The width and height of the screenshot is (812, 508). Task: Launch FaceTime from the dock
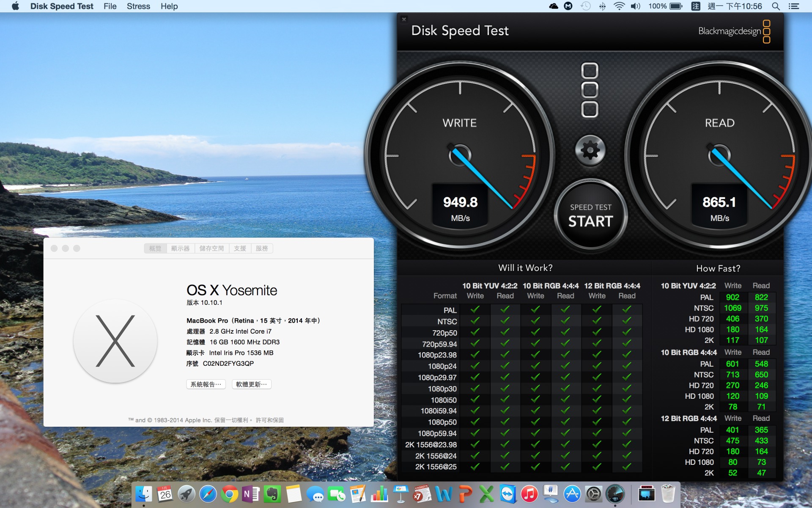[337, 494]
